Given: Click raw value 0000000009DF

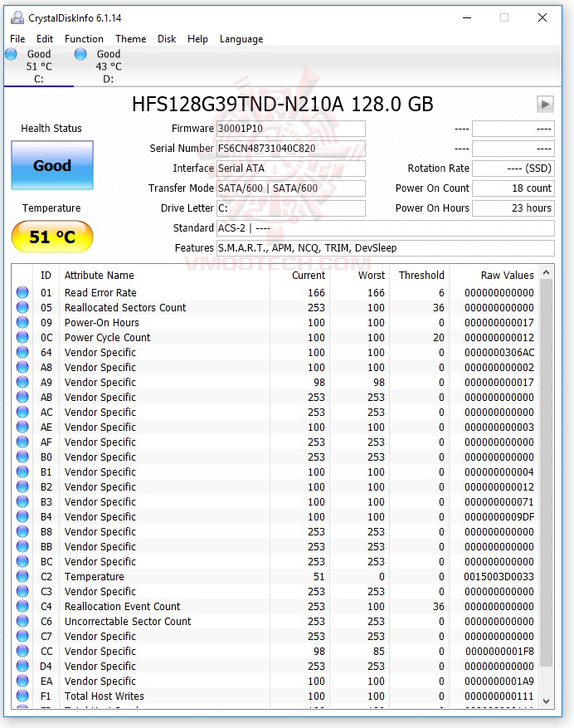Looking at the screenshot, I should [x=499, y=517].
